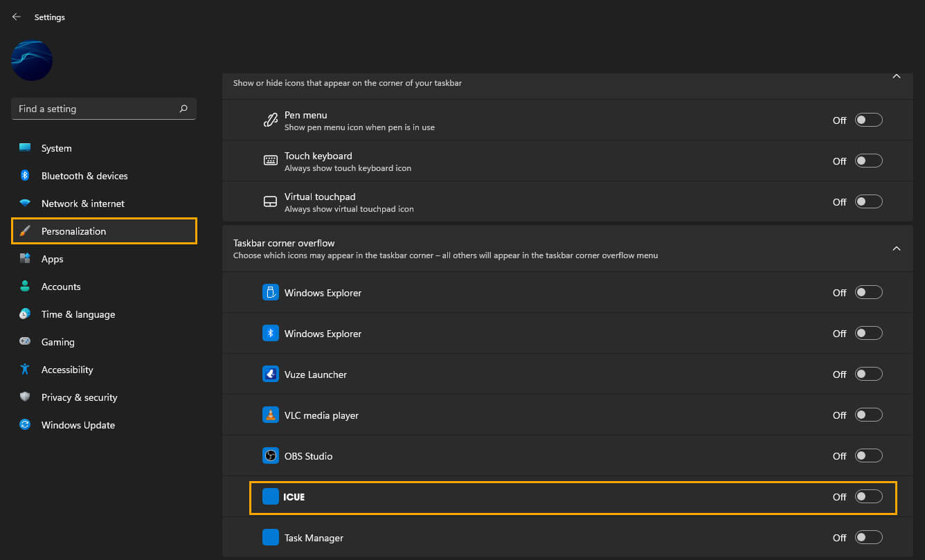Select the Accessibility label in sidebar
Image resolution: width=925 pixels, height=560 pixels.
pyautogui.click(x=67, y=370)
